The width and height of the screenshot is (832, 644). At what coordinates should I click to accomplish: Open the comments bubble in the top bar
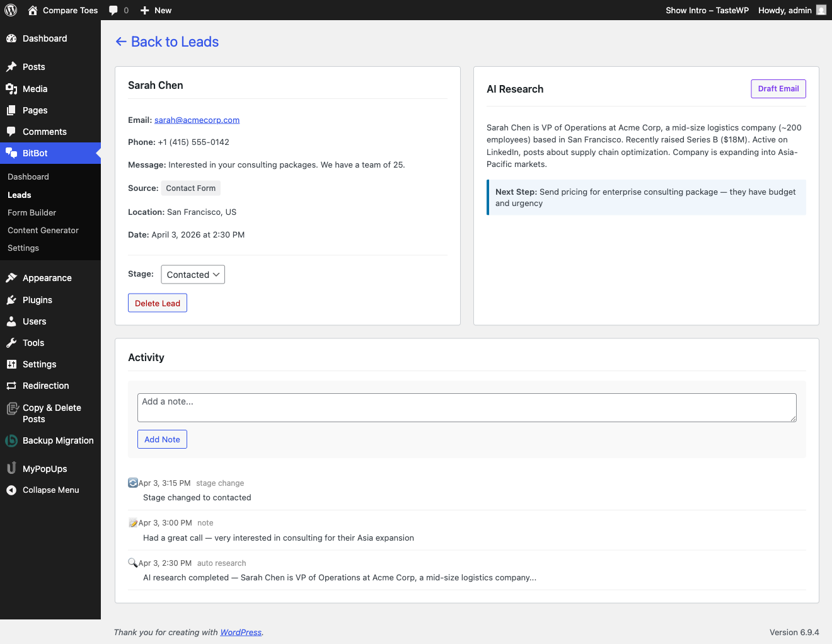113,10
